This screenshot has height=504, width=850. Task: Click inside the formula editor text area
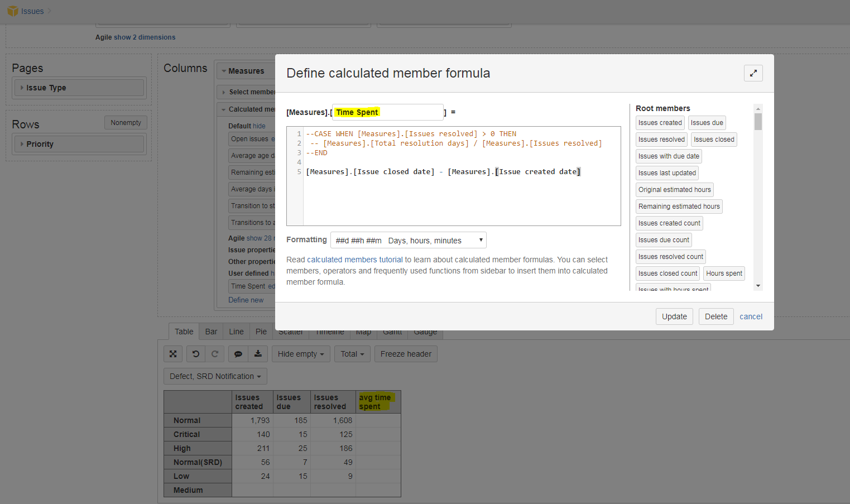462,176
